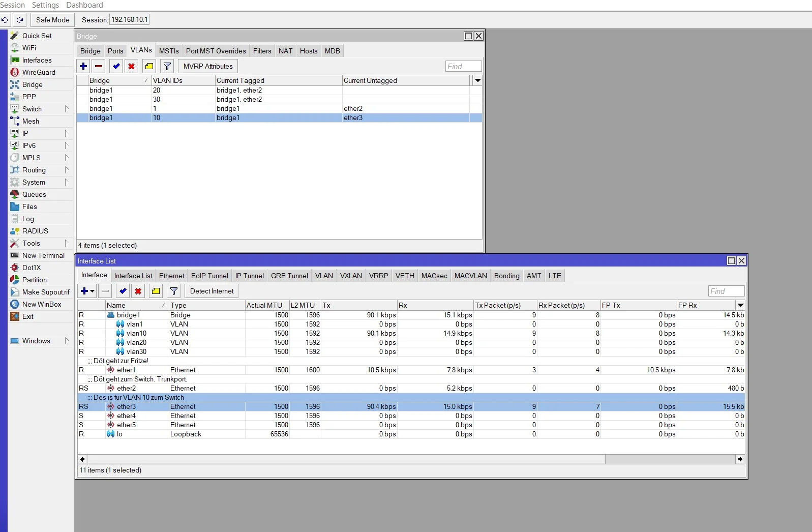Open Log in the sidebar

pos(28,219)
